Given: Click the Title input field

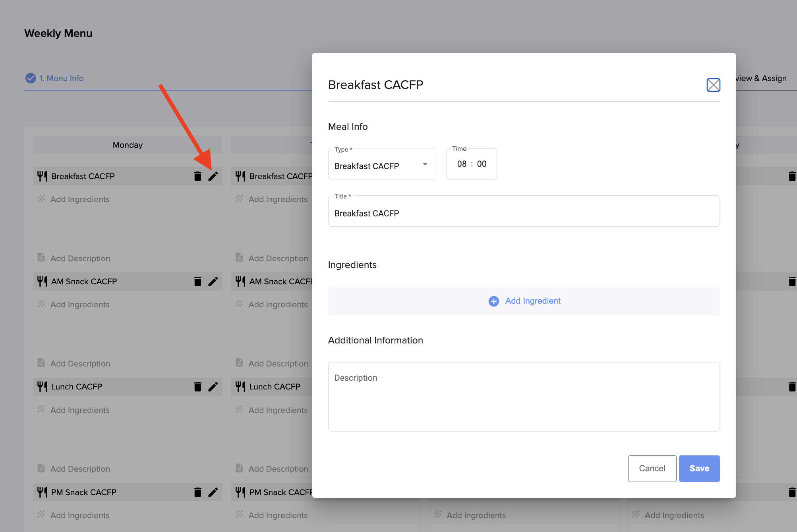Looking at the screenshot, I should point(523,213).
